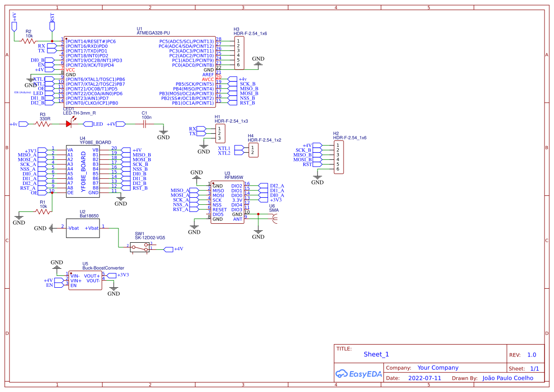Select the +4V power port near R2
The image size is (554, 392).
pyautogui.click(x=15, y=26)
